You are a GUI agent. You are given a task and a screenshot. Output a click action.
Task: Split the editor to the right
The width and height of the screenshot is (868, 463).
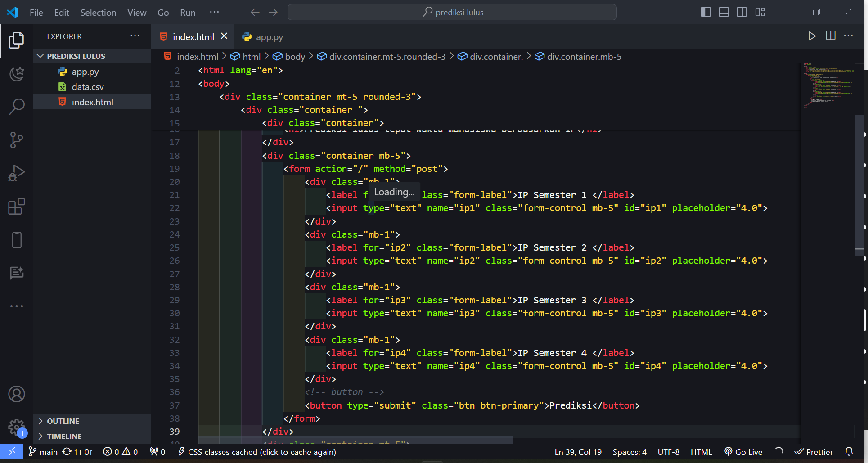[x=831, y=36]
